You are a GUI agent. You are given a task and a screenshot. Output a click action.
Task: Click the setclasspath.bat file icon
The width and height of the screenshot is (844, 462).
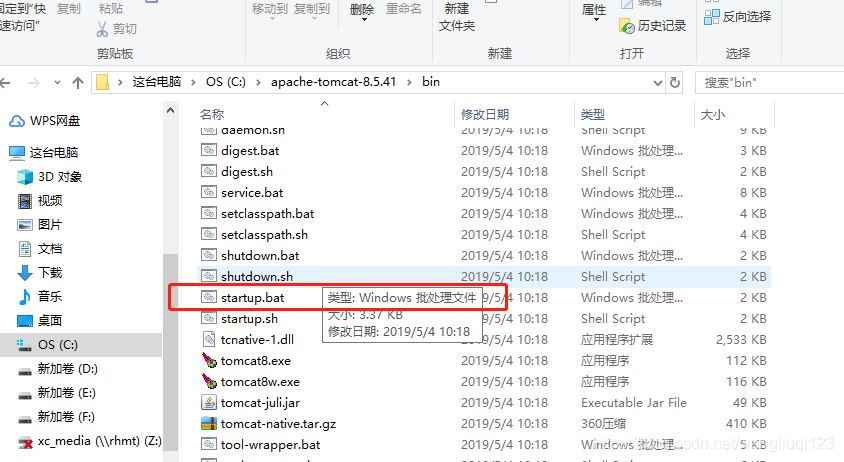click(209, 213)
